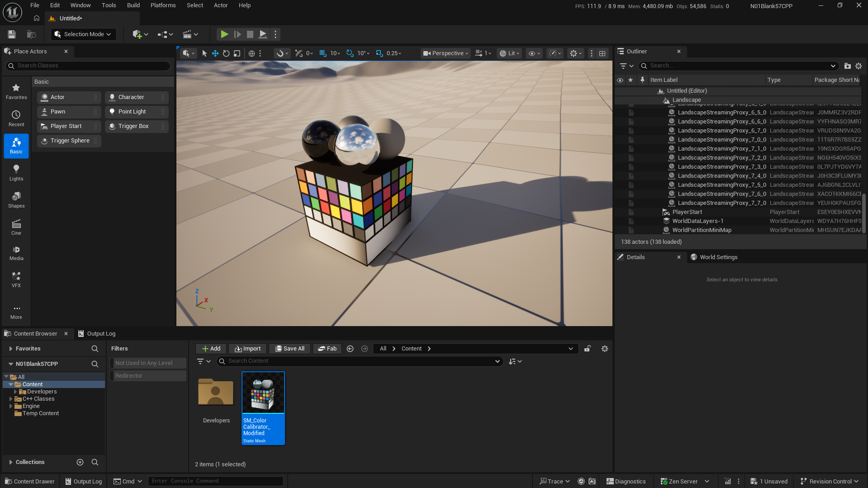Enable the 'Not Used In Any Level' filter
This screenshot has width=868, height=488.
coord(148,363)
